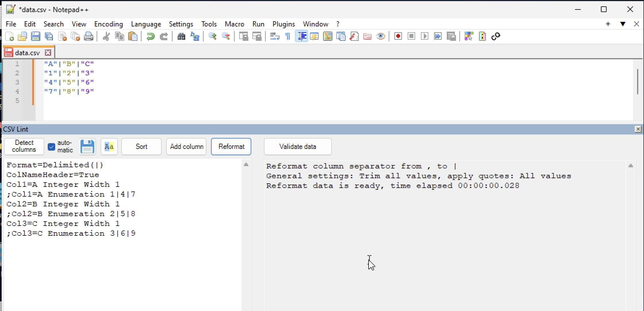The height and width of the screenshot is (311, 644).
Task: Undo the last edit
Action: [150, 36]
